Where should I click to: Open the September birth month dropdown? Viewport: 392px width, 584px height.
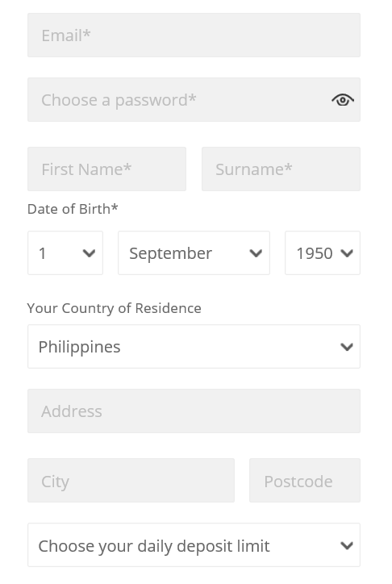(x=194, y=253)
